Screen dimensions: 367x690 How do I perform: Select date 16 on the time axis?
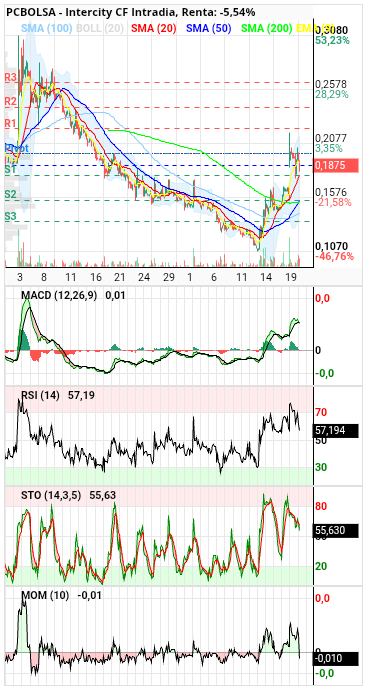[x=95, y=278]
